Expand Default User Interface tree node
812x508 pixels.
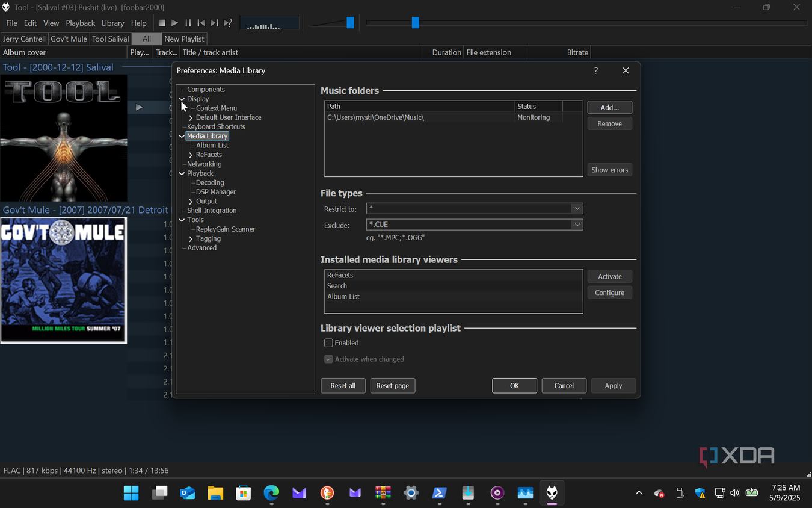[x=191, y=117]
